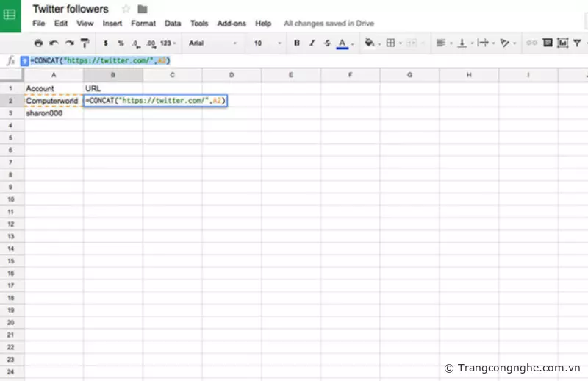Toggle bold formatting

(x=297, y=43)
